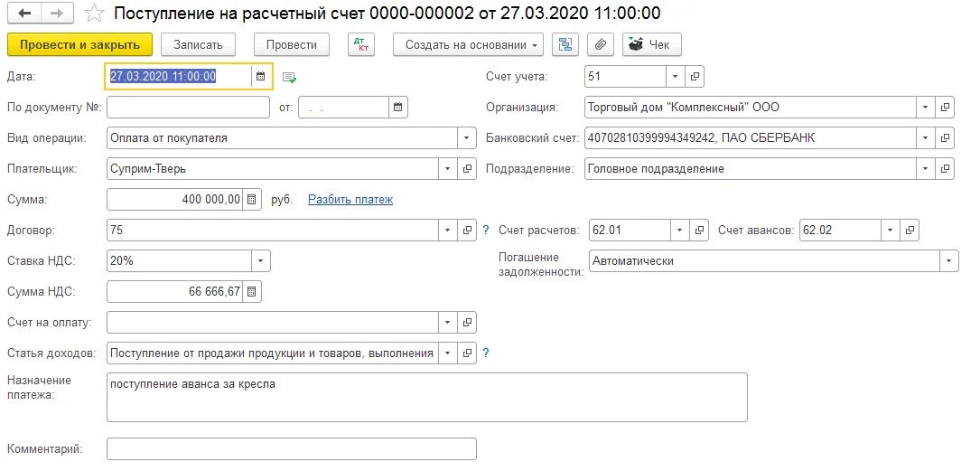Open the Подразделение record button
The height and width of the screenshot is (471, 980).
coord(945,169)
